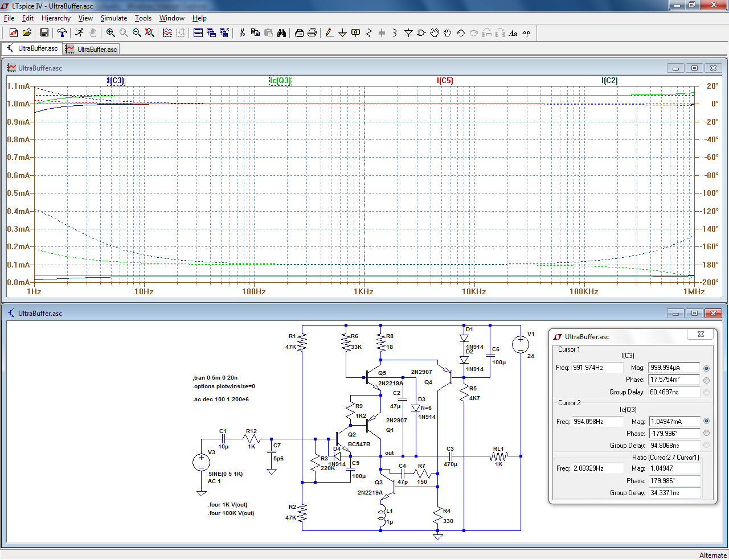Click the ';tran 0 5m 0 20n' directive text

tap(215, 377)
